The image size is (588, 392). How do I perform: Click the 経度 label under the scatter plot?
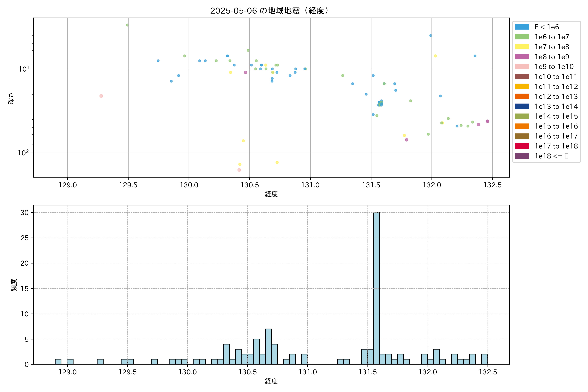click(x=271, y=194)
